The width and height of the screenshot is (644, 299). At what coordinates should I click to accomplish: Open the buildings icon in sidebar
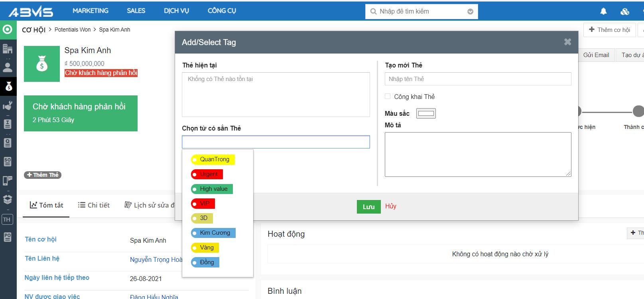click(8, 49)
